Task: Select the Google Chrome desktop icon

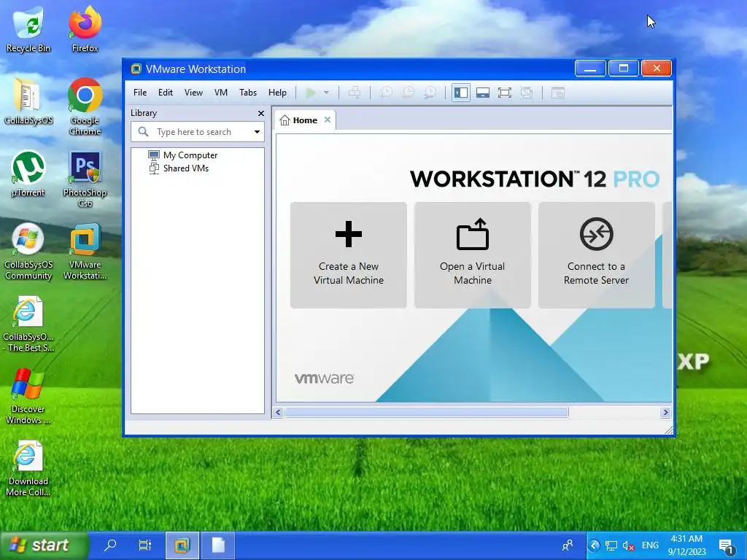Action: point(85,106)
